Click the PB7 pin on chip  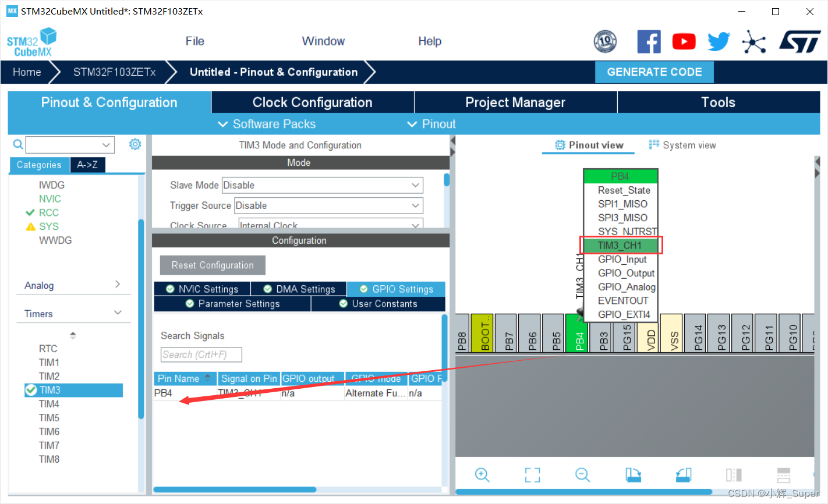[505, 333]
